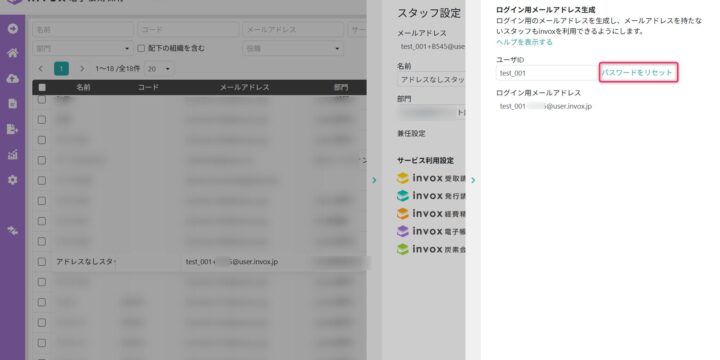Click the green invox 炭素 service icon
This screenshot has width=720, height=360.
(x=403, y=249)
